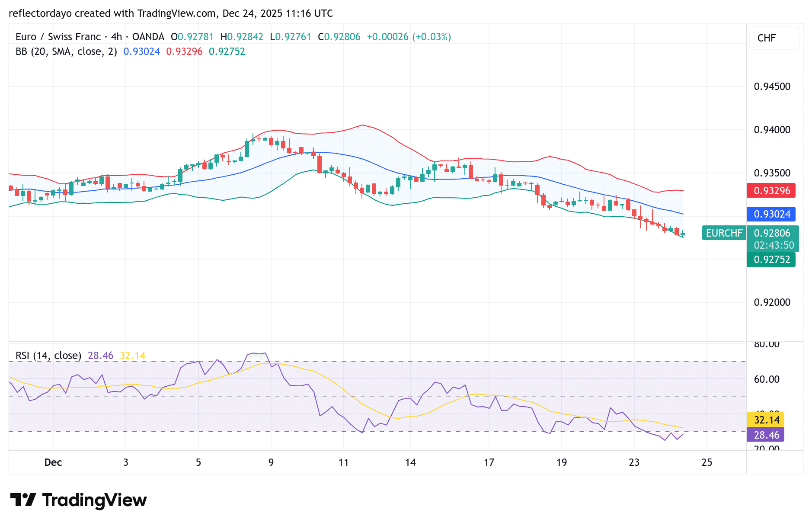
Task: Click the current price tag 0.92806
Action: (x=772, y=232)
